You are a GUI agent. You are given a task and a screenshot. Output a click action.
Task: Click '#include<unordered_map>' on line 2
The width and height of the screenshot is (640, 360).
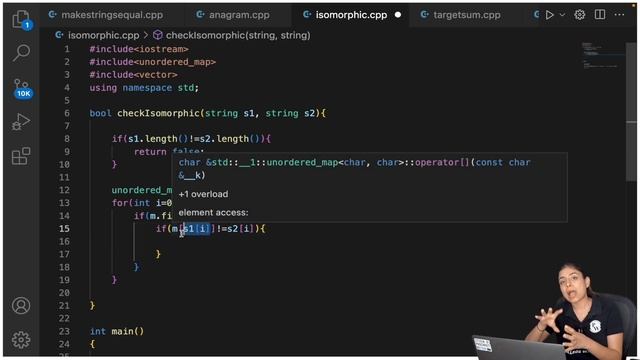[x=153, y=62]
